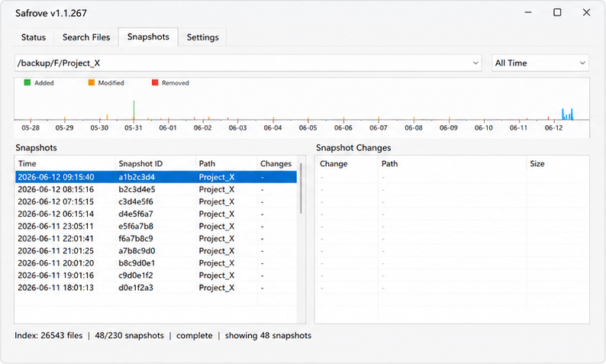Click the snapshots Path column header
The height and width of the screenshot is (364, 606).
[226, 164]
